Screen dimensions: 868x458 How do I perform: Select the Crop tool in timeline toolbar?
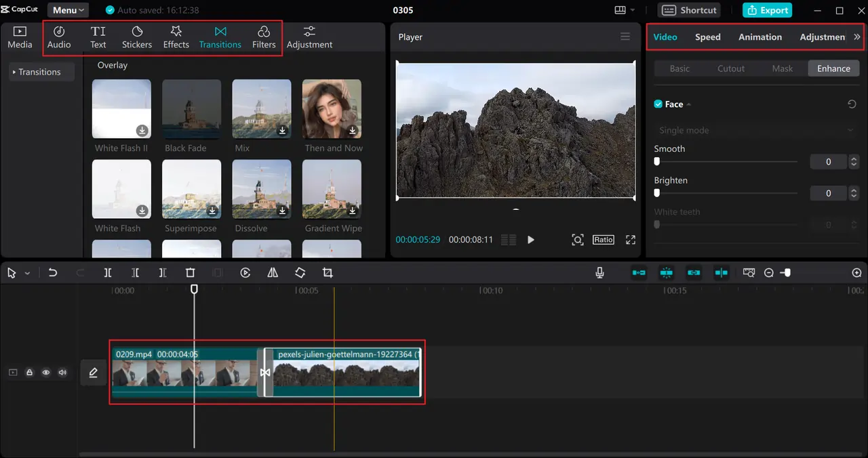pos(328,272)
